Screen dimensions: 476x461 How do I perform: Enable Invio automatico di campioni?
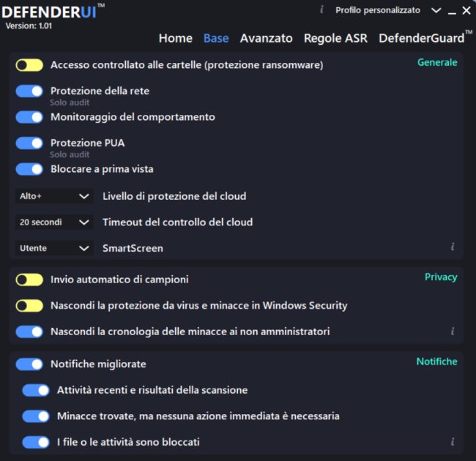(29, 280)
